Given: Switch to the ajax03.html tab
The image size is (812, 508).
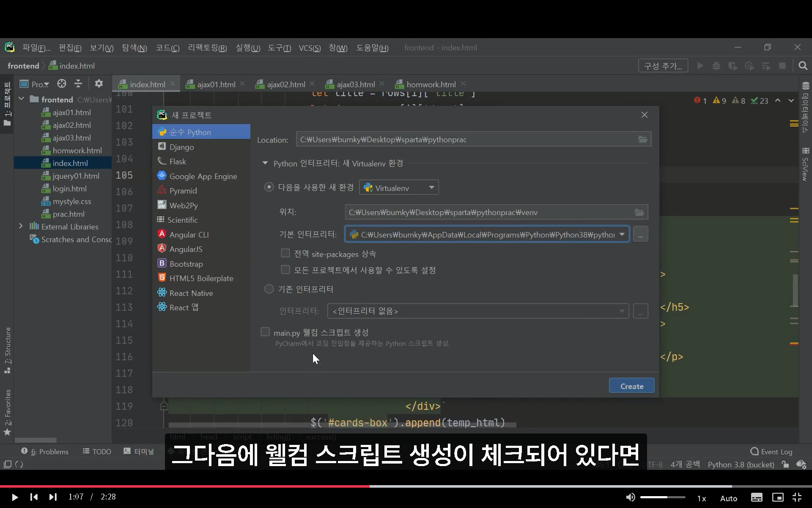Looking at the screenshot, I should [x=356, y=84].
